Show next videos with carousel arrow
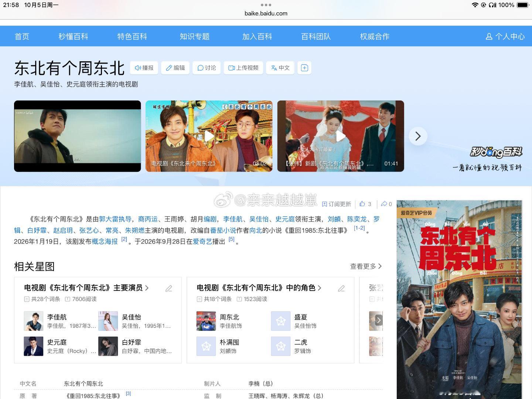The width and height of the screenshot is (532, 399). 418,136
